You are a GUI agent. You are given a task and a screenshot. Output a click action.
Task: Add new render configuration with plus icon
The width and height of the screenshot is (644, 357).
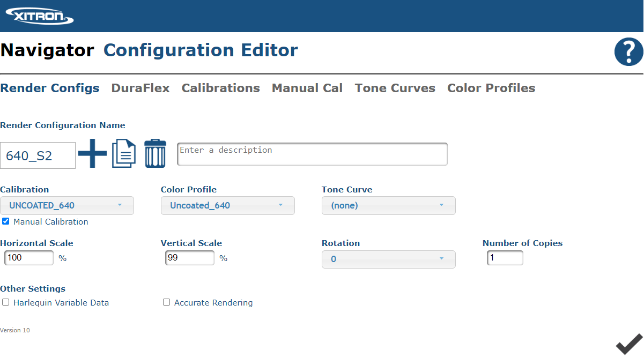click(93, 154)
